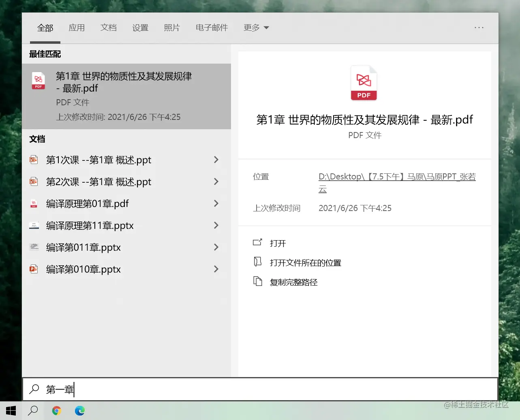Click the more options ellipsis icon
This screenshot has height=420, width=520.
[x=479, y=28]
